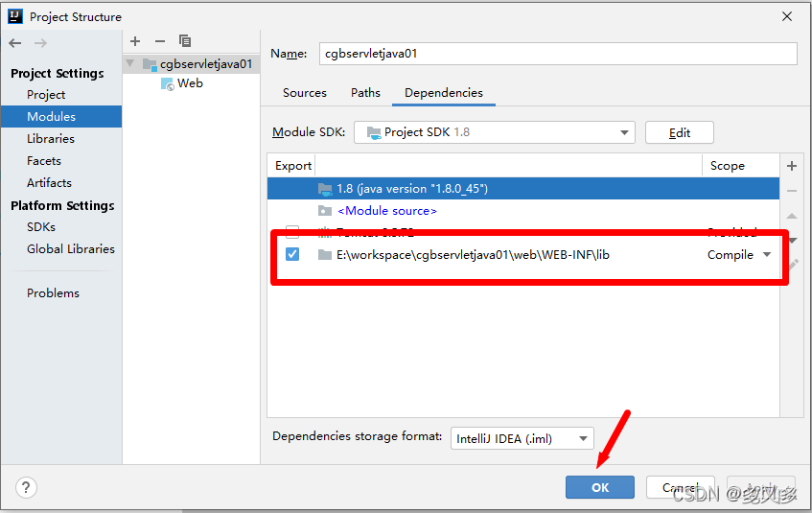Click the OK button
Image resolution: width=812 pixels, height=513 pixels.
[x=600, y=487]
